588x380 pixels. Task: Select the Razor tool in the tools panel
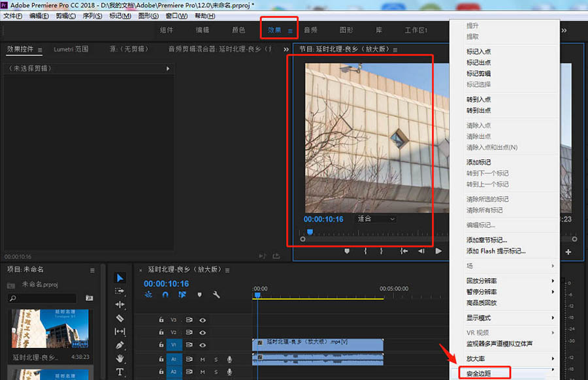pyautogui.click(x=120, y=318)
